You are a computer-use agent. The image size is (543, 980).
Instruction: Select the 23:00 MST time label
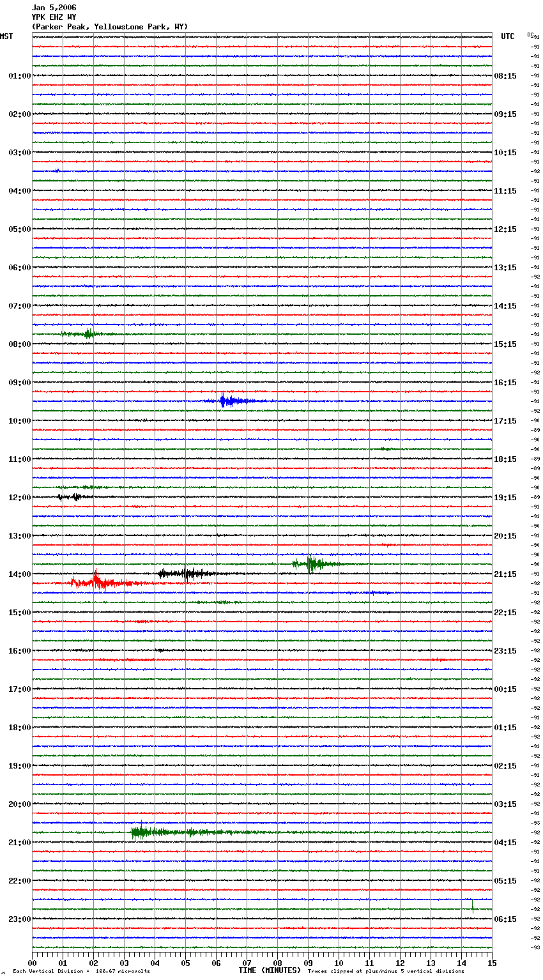(19, 919)
